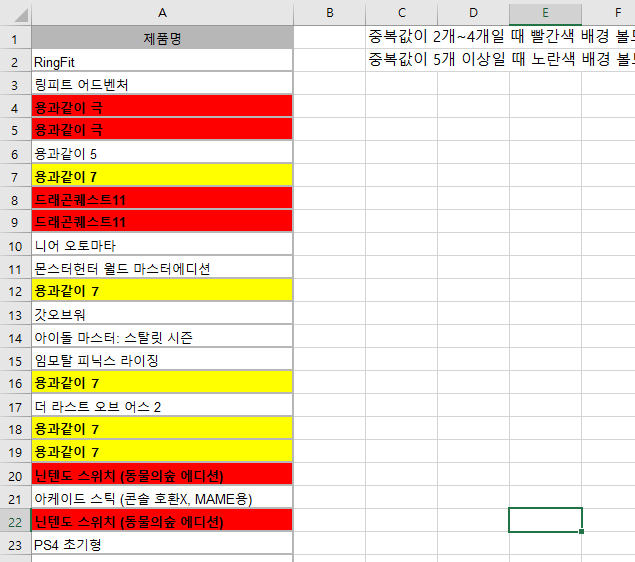Click yellow cell A7 with 용과같이 7
This screenshot has width=635, height=562.
pyautogui.click(x=162, y=176)
